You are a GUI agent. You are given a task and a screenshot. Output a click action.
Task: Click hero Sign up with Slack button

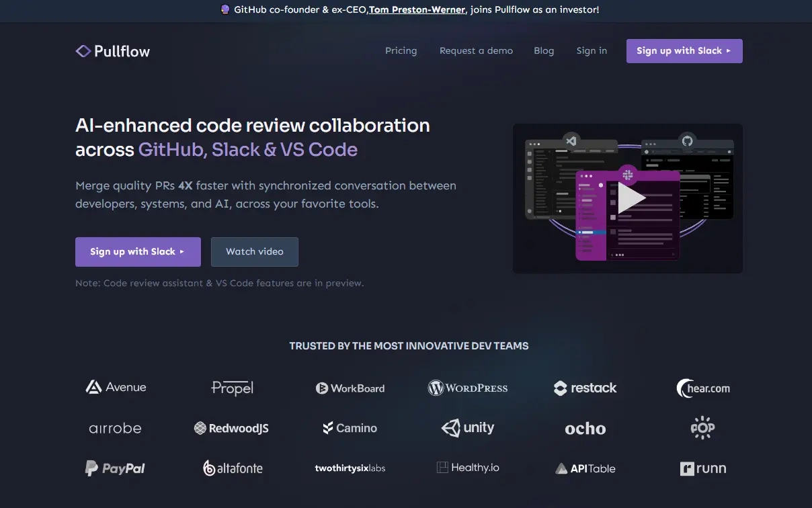138,252
